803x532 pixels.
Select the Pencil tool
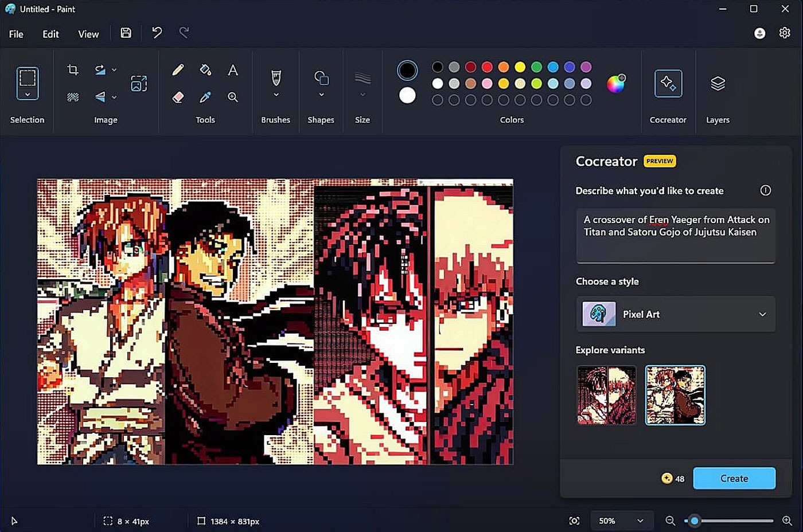pyautogui.click(x=178, y=70)
